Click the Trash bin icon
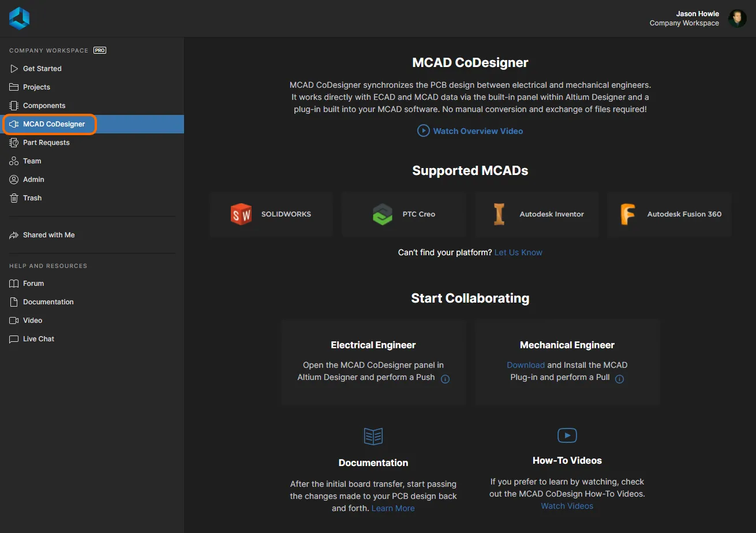The image size is (756, 533). pyautogui.click(x=14, y=198)
